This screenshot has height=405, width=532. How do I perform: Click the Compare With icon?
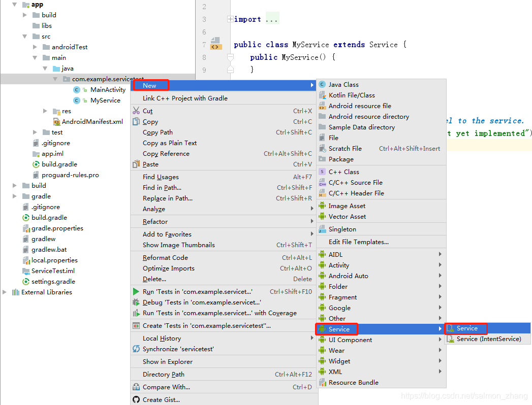pos(136,387)
